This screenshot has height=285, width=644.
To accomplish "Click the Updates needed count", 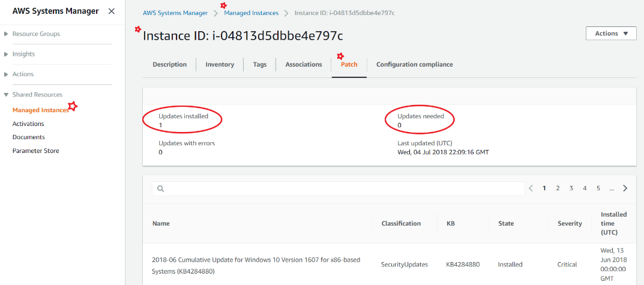I will point(399,125).
